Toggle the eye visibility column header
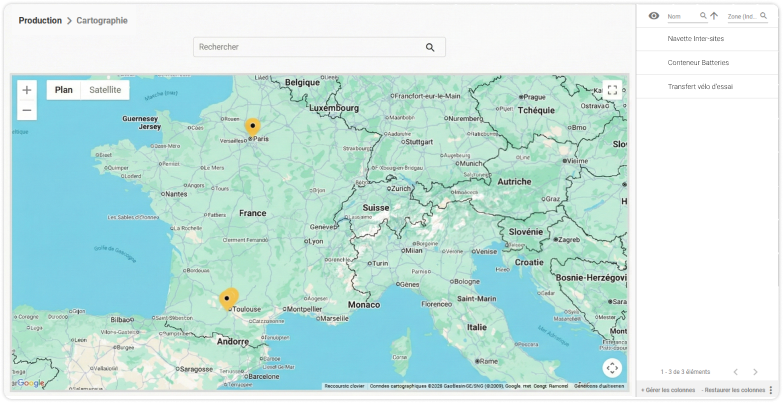 pos(654,16)
